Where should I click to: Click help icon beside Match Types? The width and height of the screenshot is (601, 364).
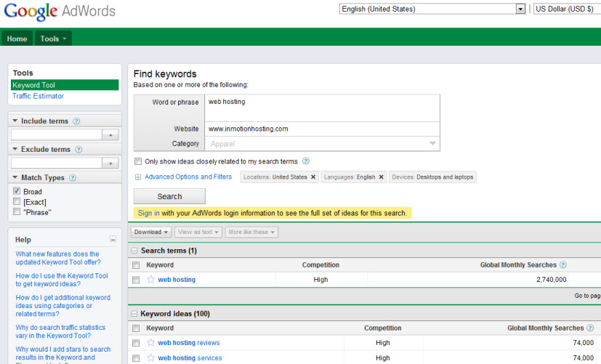click(x=73, y=178)
